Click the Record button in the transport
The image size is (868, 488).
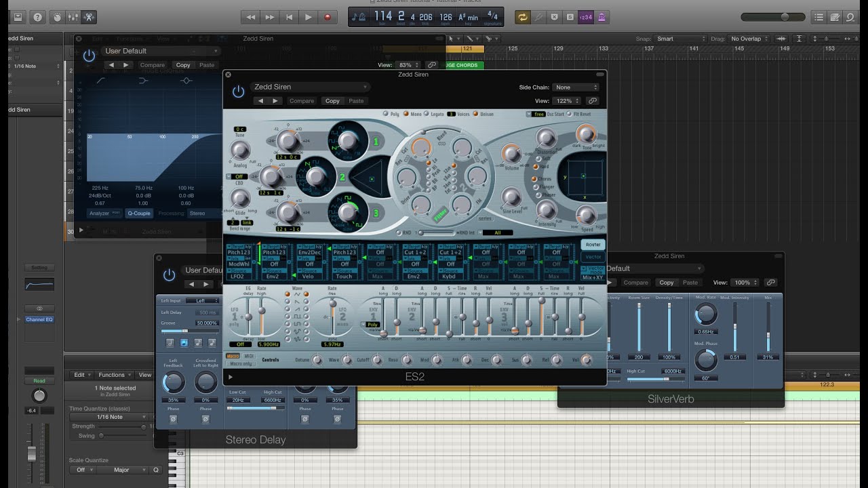[328, 17]
